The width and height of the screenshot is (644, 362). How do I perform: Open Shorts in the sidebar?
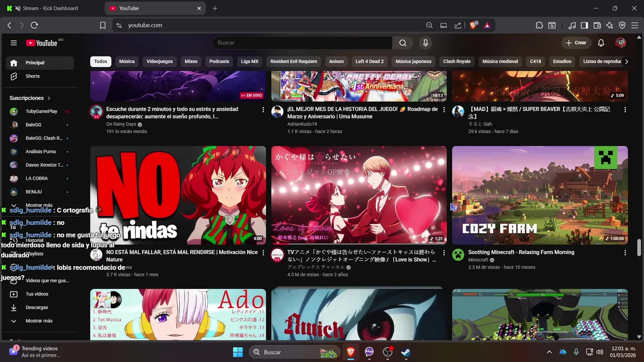40,76
